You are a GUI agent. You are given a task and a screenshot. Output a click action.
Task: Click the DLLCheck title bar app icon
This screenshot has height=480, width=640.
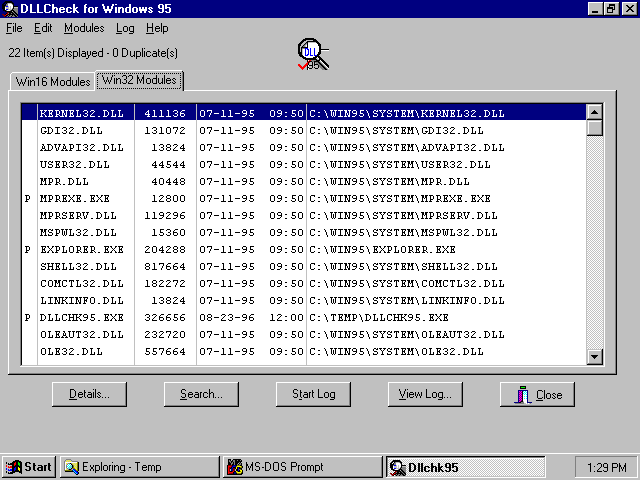pos(10,9)
